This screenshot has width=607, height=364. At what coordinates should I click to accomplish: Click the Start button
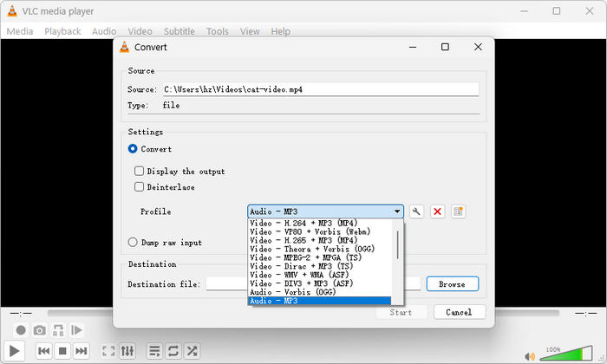[401, 312]
